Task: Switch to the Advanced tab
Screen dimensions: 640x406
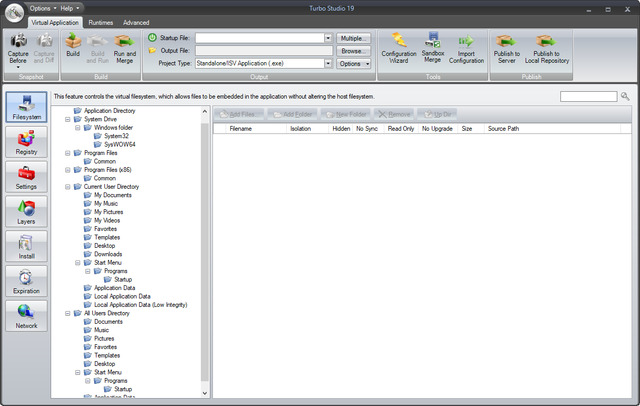Action: tap(136, 21)
